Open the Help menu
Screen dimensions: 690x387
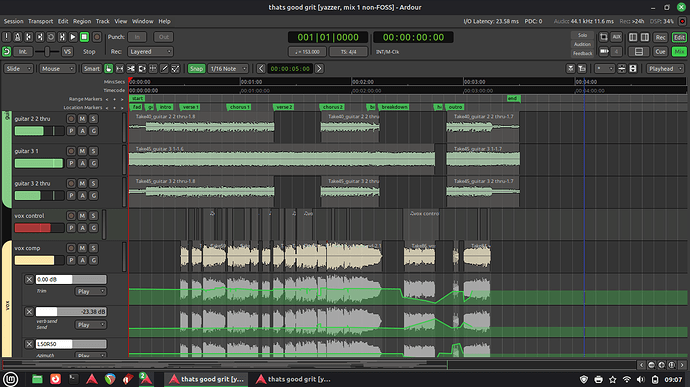pyautogui.click(x=164, y=21)
